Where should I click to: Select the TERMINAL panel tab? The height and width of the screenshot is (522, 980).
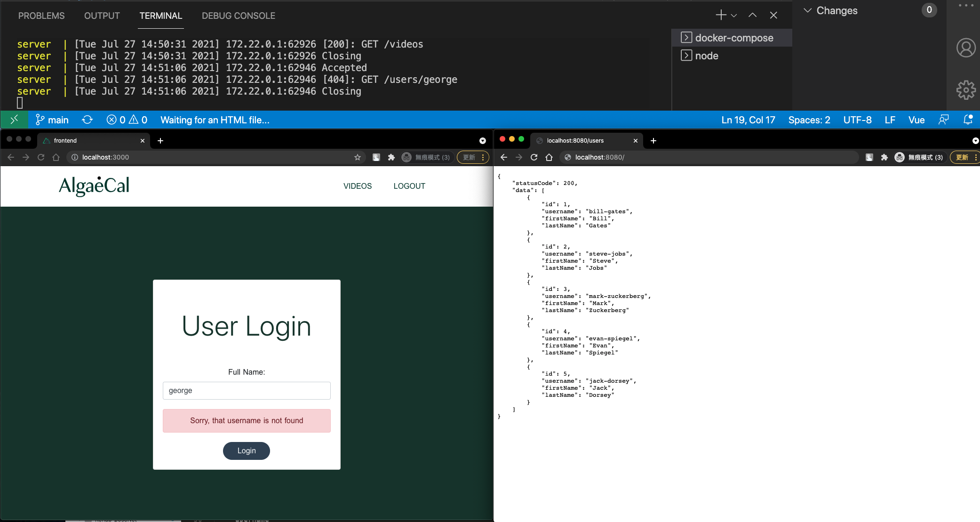(x=161, y=16)
